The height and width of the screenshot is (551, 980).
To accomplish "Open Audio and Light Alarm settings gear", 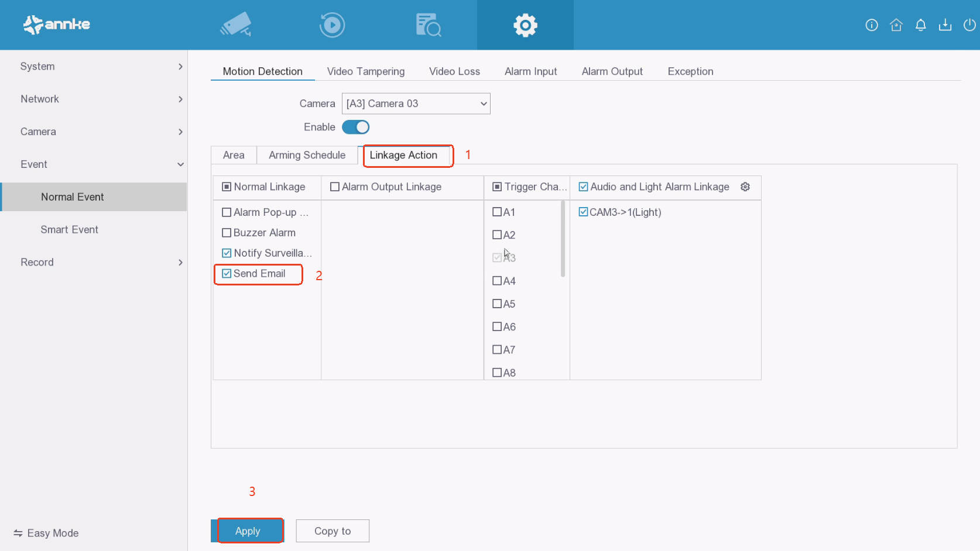I will click(745, 187).
